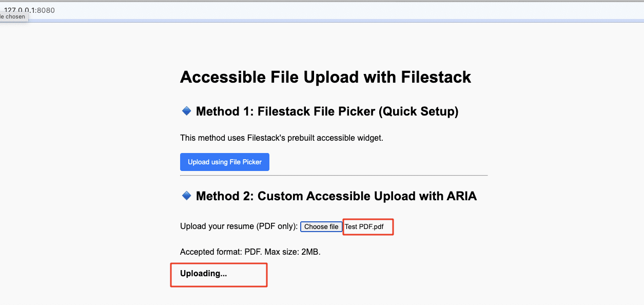The width and height of the screenshot is (644, 305).
Task: Click the 'Upload your resume (PDF only):' label
Action: (239, 226)
